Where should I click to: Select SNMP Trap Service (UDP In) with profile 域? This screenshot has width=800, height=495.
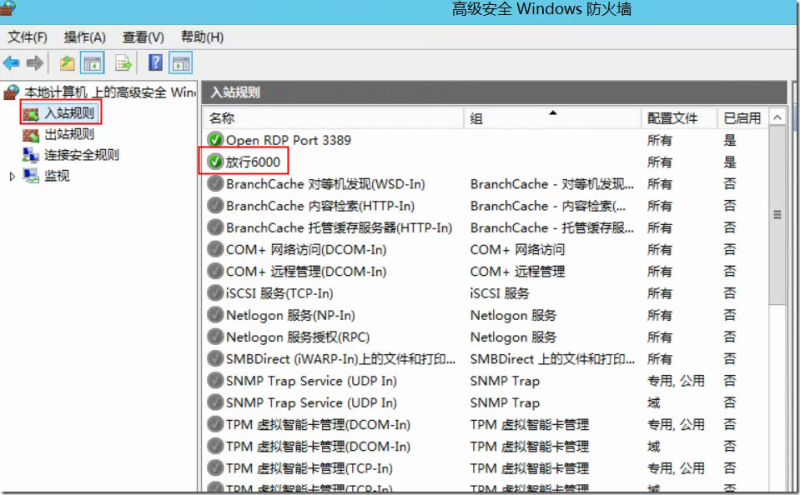coord(311,403)
